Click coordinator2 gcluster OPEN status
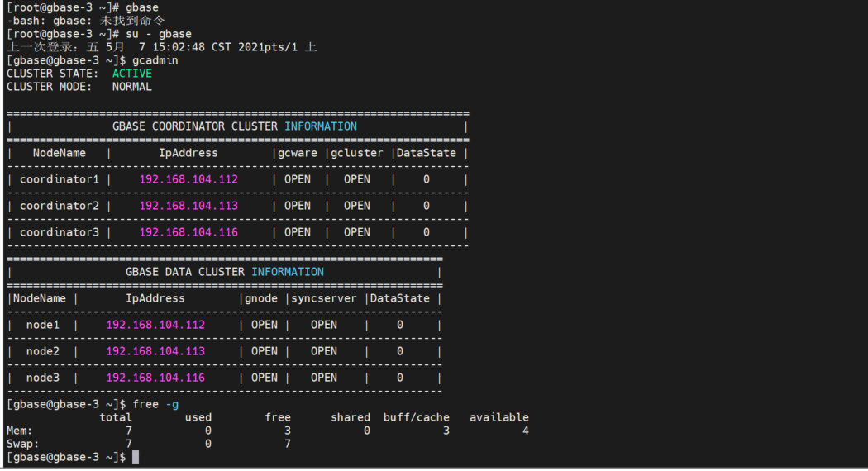868x471 pixels. pyautogui.click(x=357, y=206)
